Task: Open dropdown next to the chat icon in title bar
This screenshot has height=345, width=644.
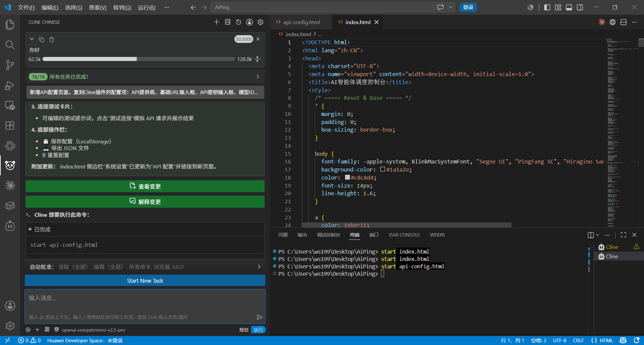Action: click(x=450, y=7)
